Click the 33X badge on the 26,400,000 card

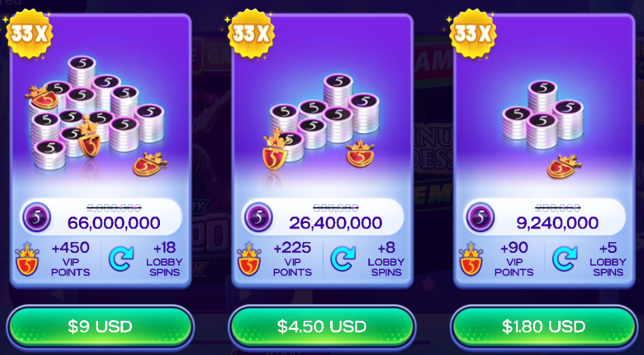[251, 34]
